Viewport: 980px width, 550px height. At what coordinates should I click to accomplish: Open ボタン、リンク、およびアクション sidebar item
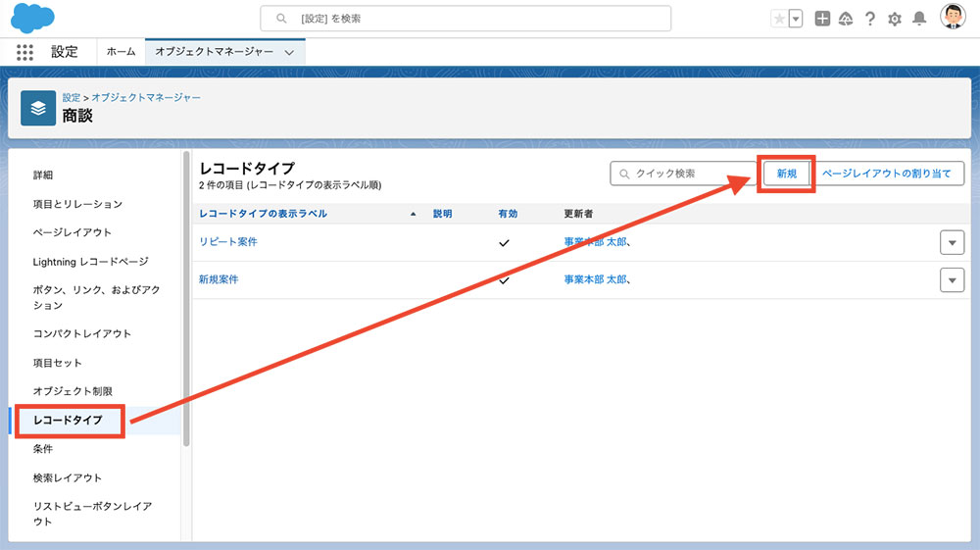point(96,297)
